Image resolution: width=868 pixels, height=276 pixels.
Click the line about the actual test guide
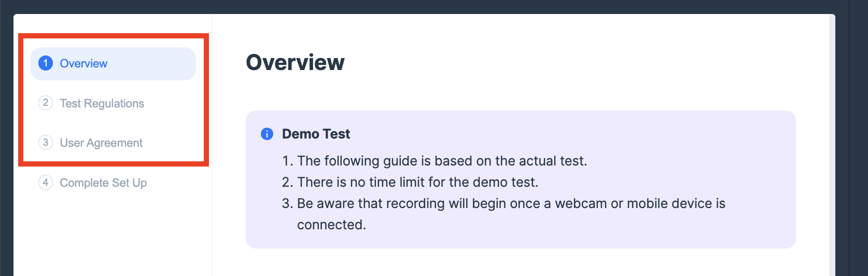click(442, 161)
